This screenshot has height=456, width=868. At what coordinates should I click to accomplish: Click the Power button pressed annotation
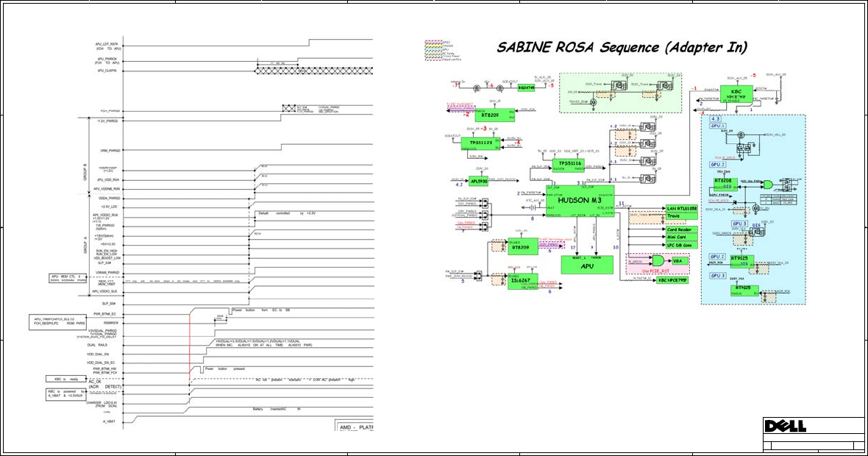click(225, 368)
